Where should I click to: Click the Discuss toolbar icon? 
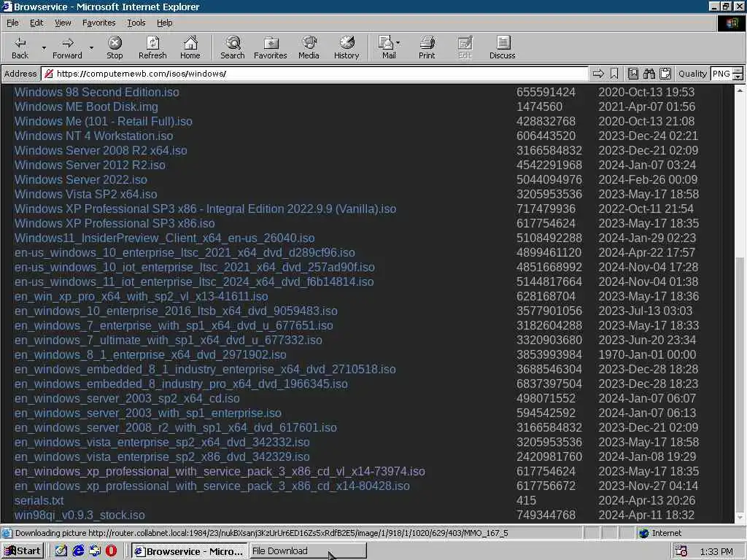click(502, 47)
